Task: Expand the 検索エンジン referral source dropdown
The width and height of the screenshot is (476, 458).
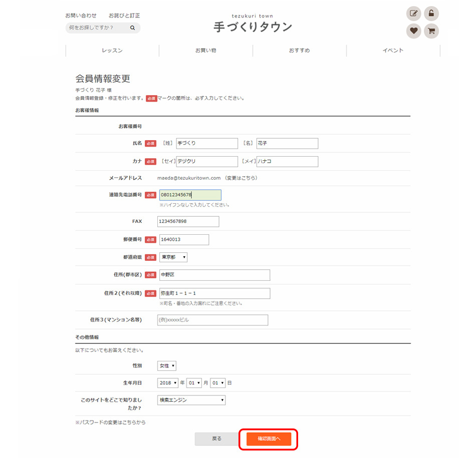Action: (191, 400)
